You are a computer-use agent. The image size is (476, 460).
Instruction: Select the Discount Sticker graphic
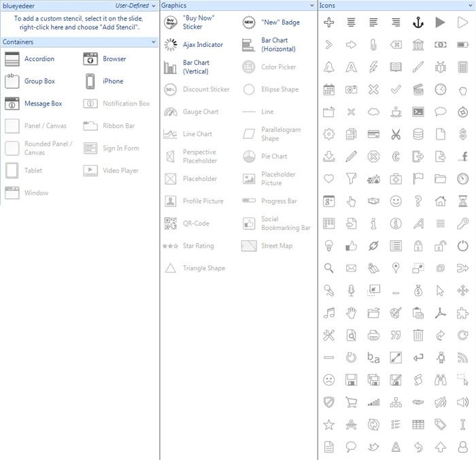(x=197, y=89)
